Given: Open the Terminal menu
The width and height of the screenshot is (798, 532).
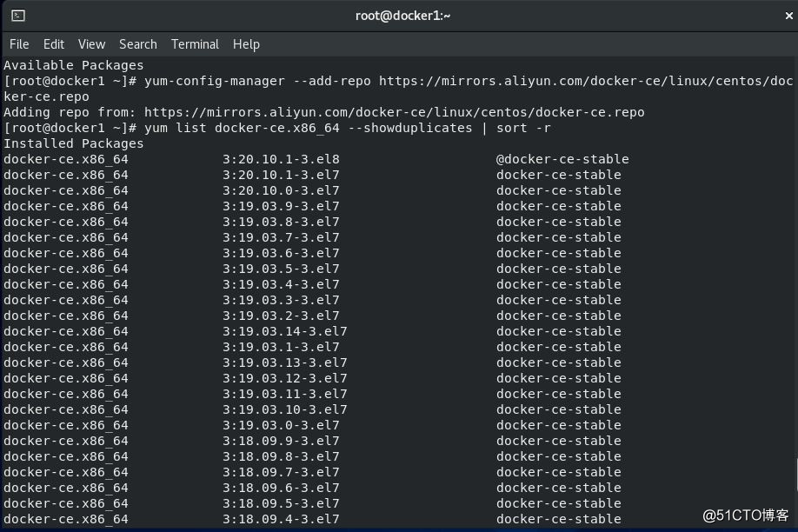Looking at the screenshot, I should tap(195, 44).
